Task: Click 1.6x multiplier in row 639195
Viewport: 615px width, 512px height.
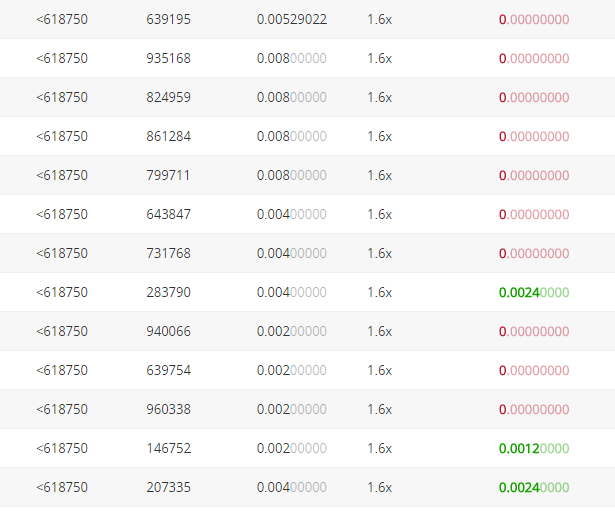Action: pyautogui.click(x=379, y=19)
